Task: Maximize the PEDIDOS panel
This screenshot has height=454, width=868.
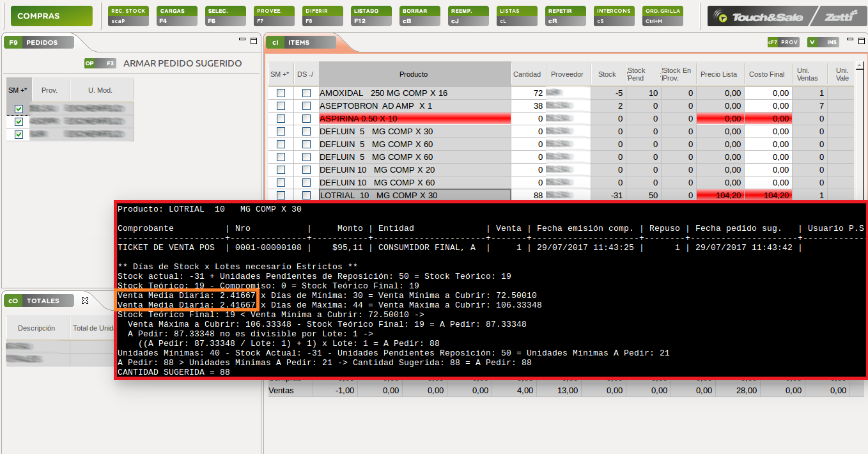Action: [253, 40]
